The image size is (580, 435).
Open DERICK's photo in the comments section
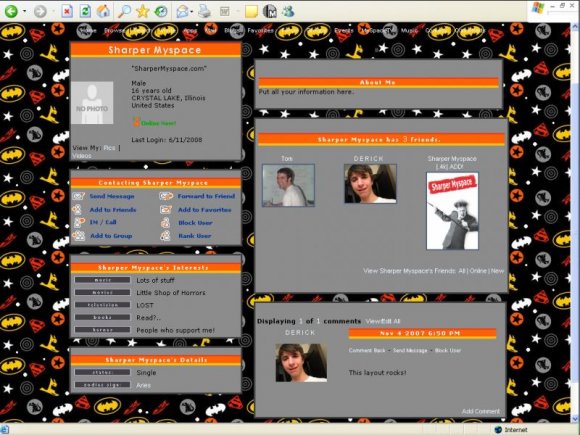click(301, 363)
